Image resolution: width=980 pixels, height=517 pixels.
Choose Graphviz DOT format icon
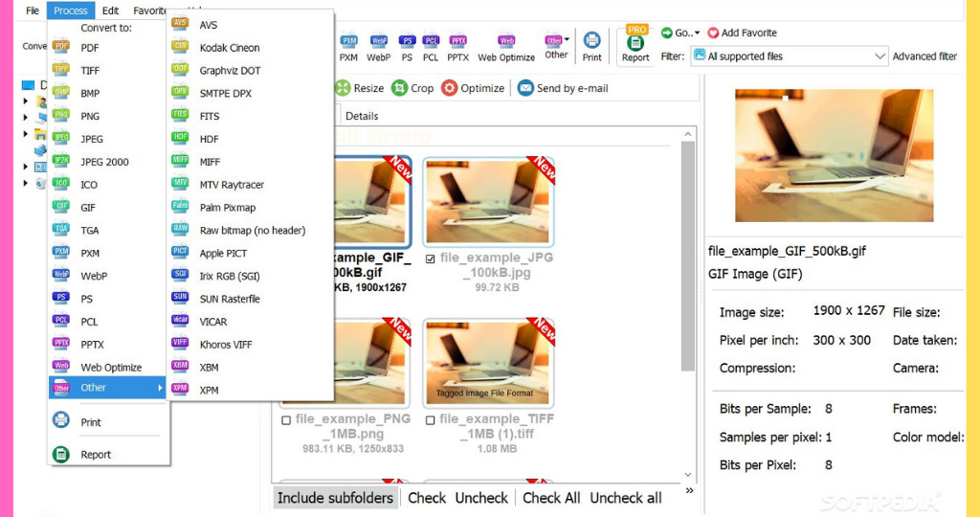click(180, 69)
